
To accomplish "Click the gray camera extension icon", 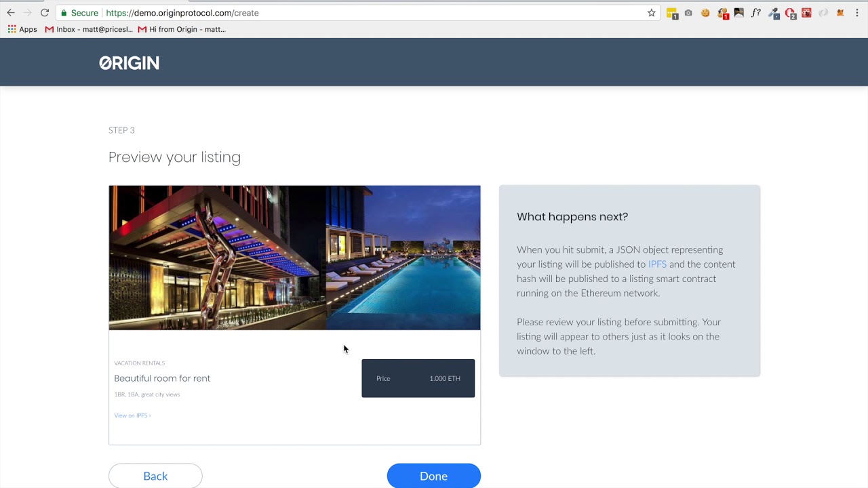I will (688, 13).
